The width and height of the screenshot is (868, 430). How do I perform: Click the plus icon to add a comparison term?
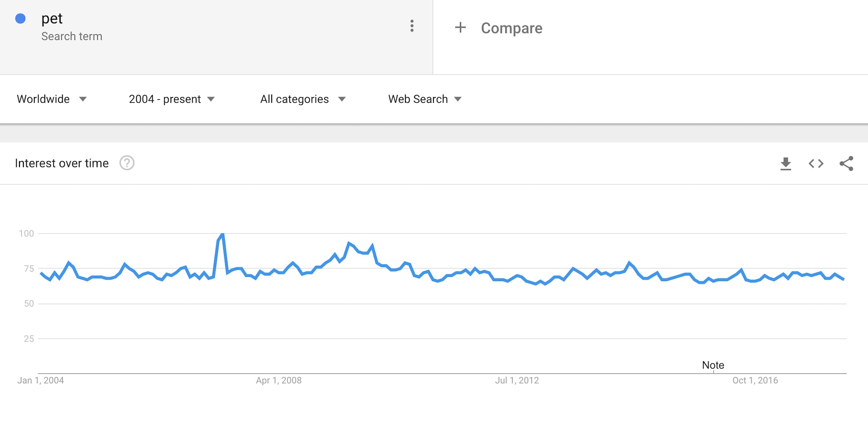[460, 28]
